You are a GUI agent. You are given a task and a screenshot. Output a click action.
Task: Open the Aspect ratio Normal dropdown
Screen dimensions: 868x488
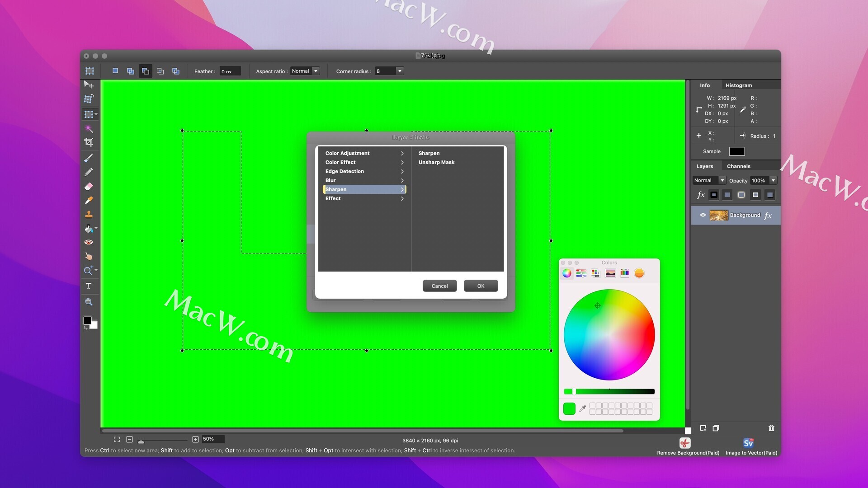[x=305, y=71]
